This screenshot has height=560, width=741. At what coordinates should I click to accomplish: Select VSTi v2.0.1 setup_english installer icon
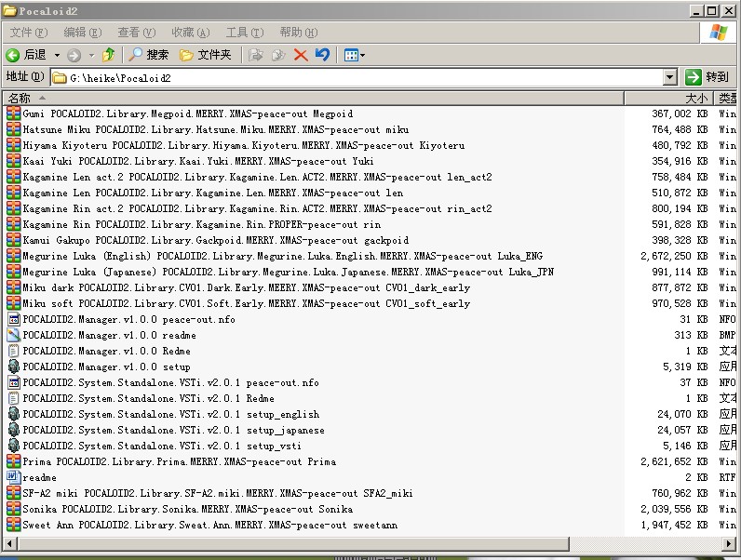(14, 414)
